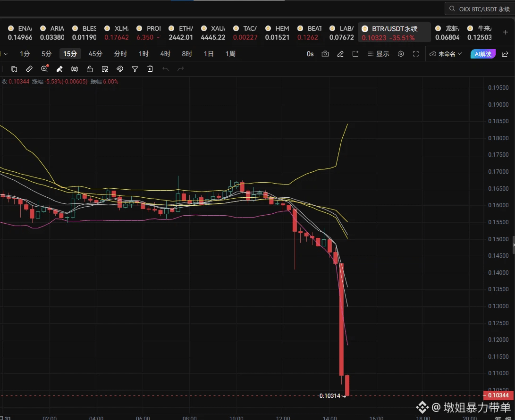
Task: Click the AI解读 button
Action: [483, 54]
